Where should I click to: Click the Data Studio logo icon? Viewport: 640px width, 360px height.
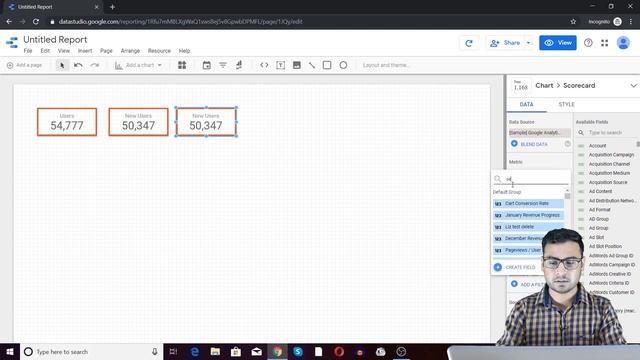[x=12, y=42]
